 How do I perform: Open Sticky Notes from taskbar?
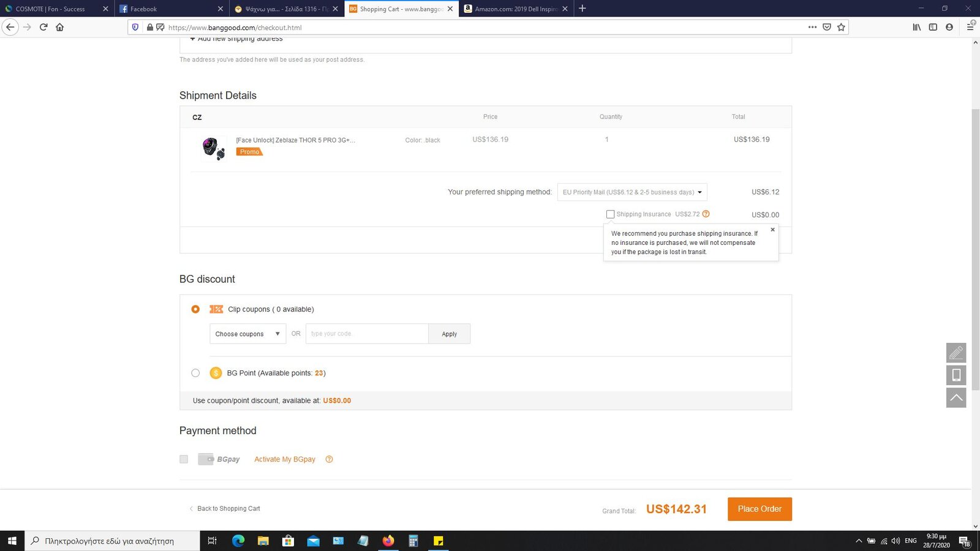click(439, 541)
